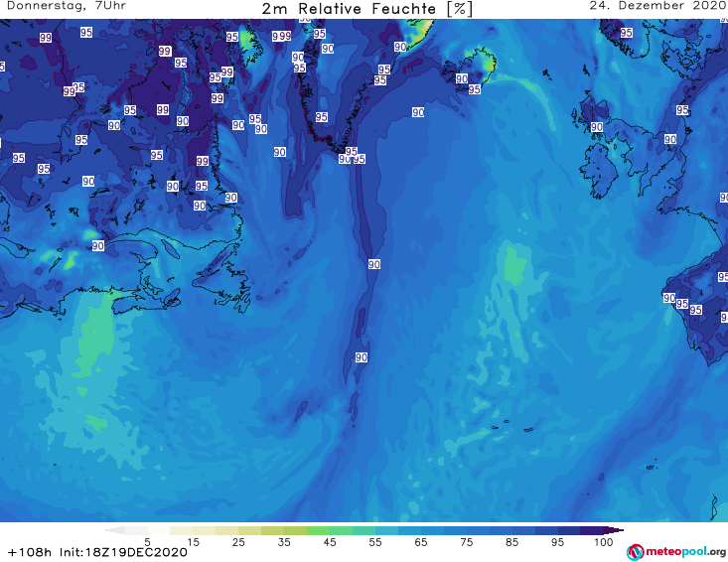This screenshot has width=728, height=562.
Task: Click the '25' value on the color scale
Action: coord(238,542)
